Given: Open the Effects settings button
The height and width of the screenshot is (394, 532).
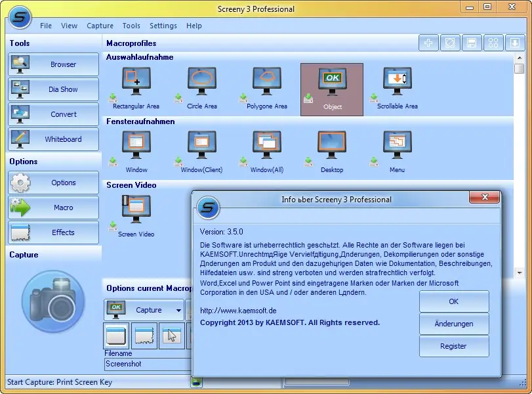Looking at the screenshot, I should (54, 232).
